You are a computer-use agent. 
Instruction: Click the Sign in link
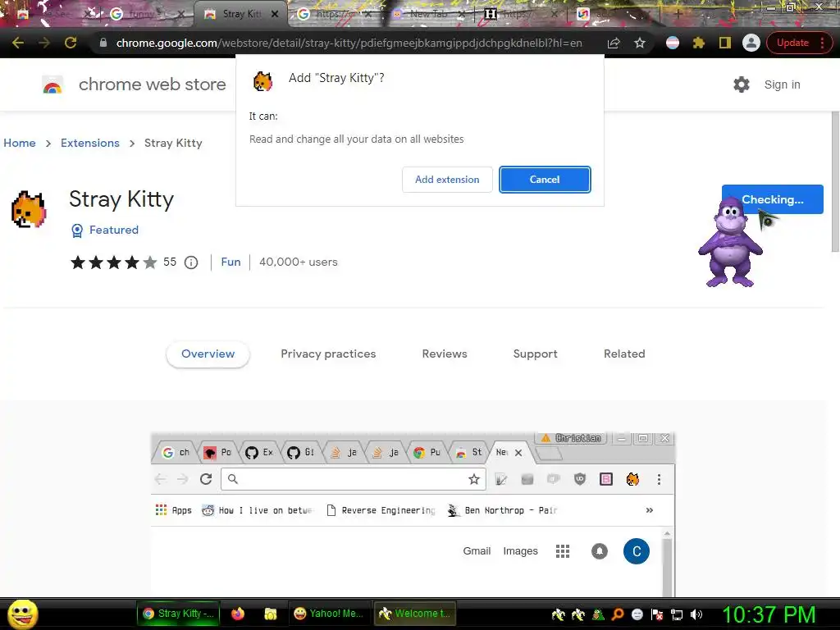pos(782,84)
